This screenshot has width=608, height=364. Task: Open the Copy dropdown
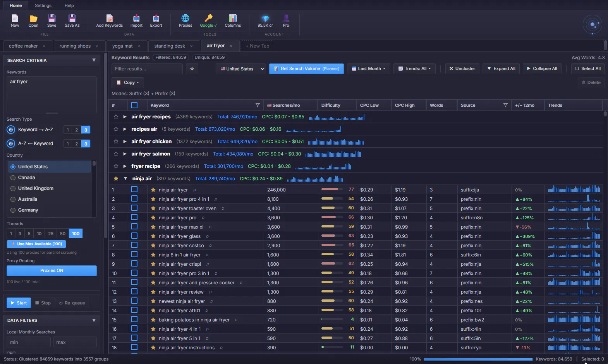pos(128,82)
